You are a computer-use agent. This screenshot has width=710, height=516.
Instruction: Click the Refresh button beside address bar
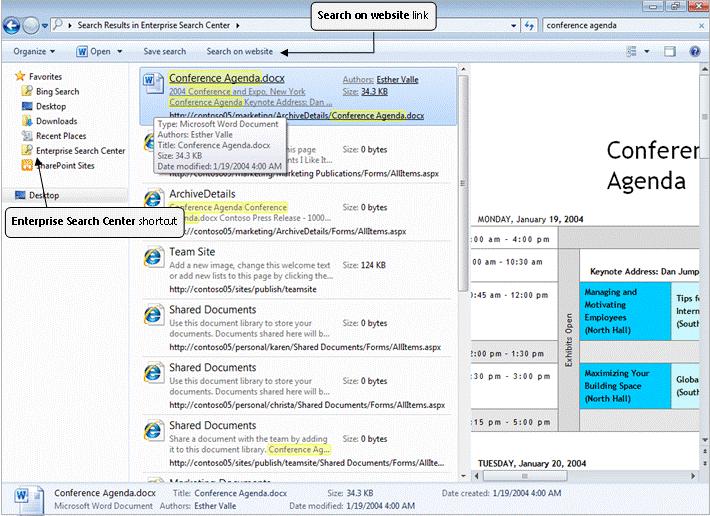529,26
